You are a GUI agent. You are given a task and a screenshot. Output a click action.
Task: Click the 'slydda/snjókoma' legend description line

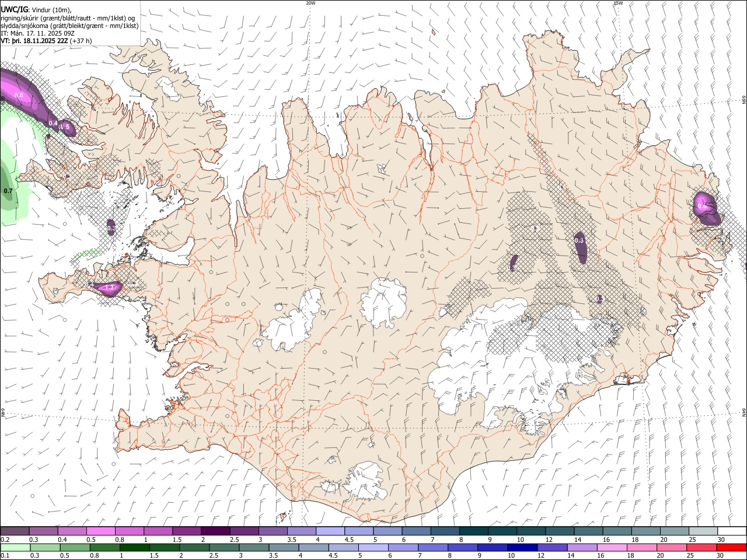click(69, 26)
